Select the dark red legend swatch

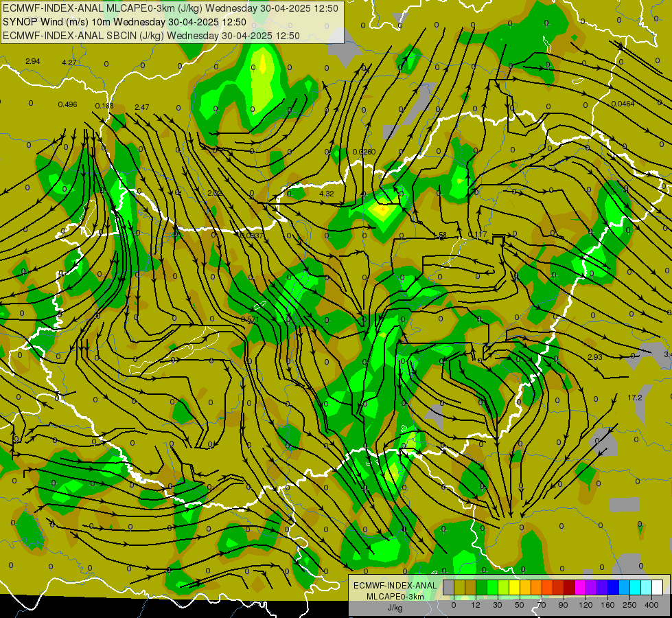pos(570,587)
